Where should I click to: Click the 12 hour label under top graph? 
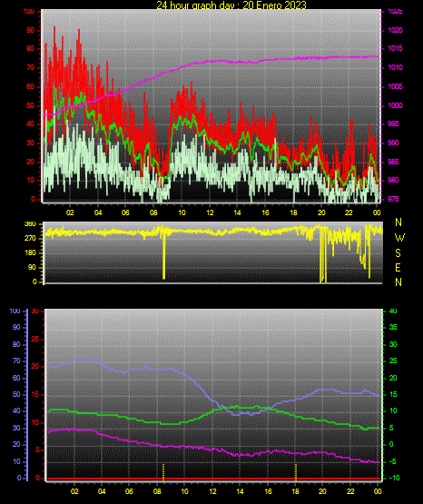[210, 212]
